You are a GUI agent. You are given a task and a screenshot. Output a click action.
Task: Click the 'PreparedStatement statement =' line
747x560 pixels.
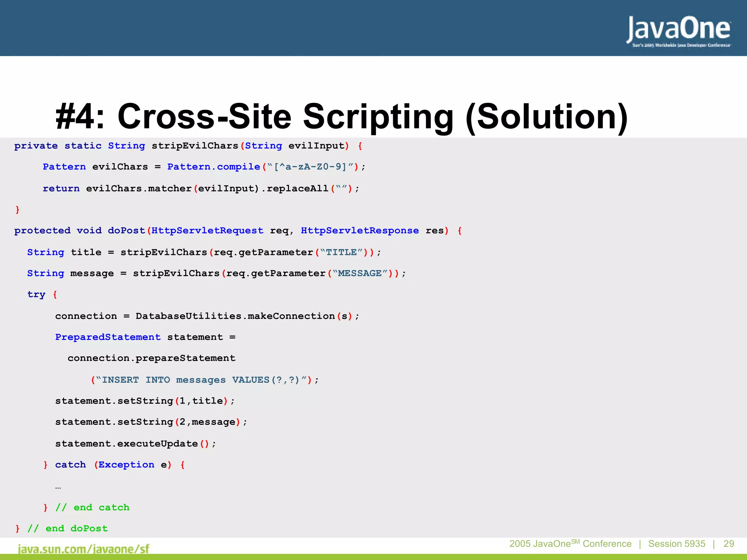coord(145,337)
